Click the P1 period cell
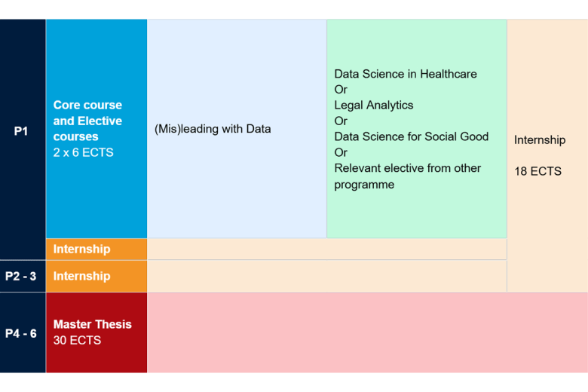The height and width of the screenshot is (392, 588). click(23, 139)
